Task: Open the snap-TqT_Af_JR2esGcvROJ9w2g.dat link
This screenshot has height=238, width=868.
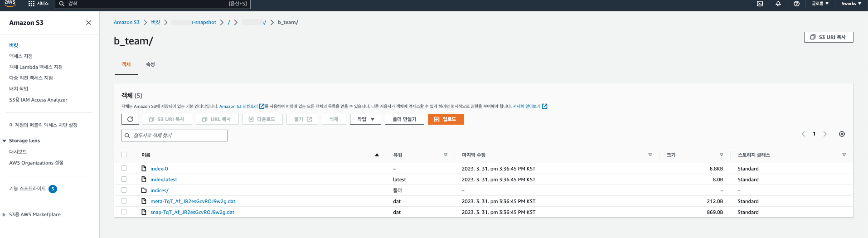Action: tap(192, 212)
